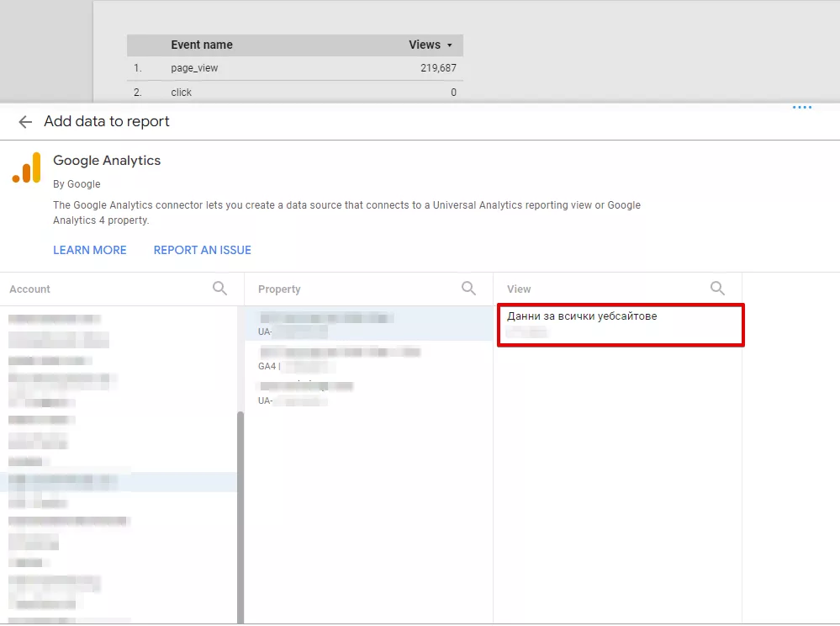Sort table by the Views column header
Image resolution: width=840 pixels, height=626 pixels.
(431, 45)
